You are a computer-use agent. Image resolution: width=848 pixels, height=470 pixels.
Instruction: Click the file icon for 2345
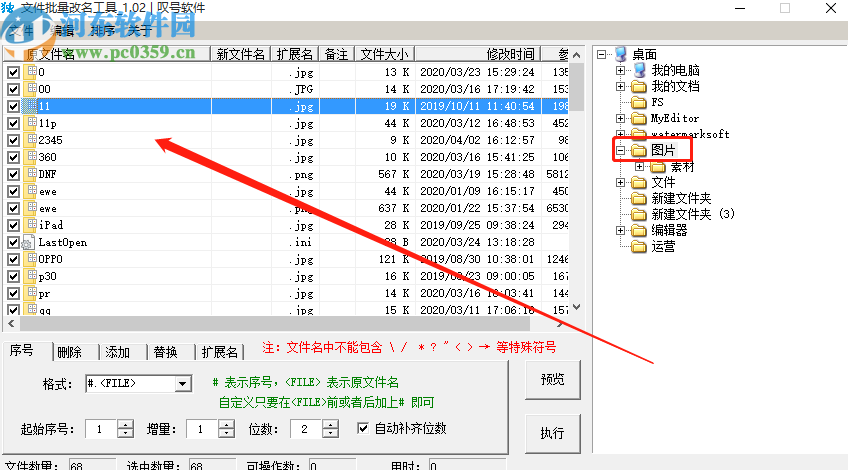31,140
